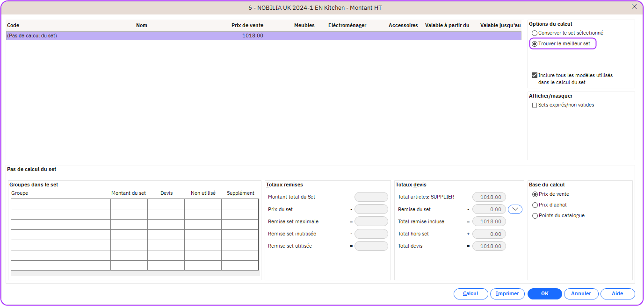Close the NOBILIA set calculation dialog
The width and height of the screenshot is (644, 306).
point(634,7)
